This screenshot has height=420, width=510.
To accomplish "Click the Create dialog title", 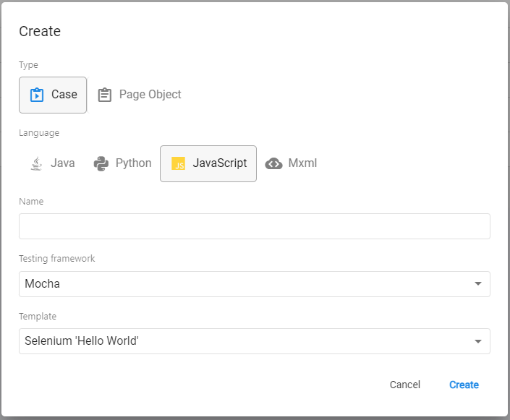I will [40, 31].
